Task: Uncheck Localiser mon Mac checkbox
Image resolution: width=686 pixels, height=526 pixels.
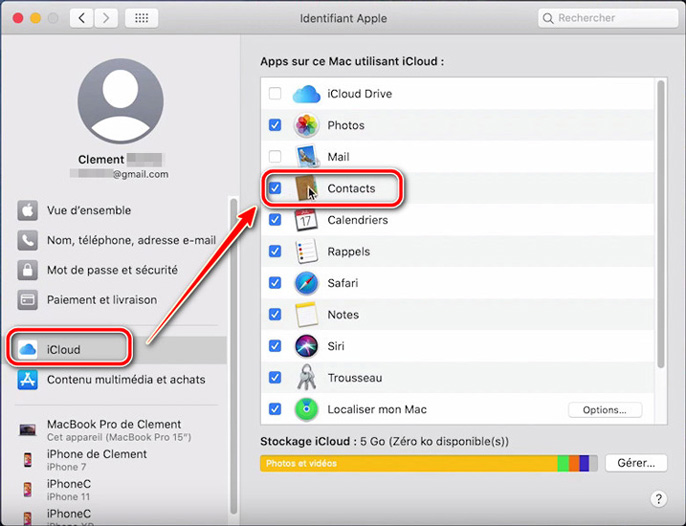Action: pos(275,409)
